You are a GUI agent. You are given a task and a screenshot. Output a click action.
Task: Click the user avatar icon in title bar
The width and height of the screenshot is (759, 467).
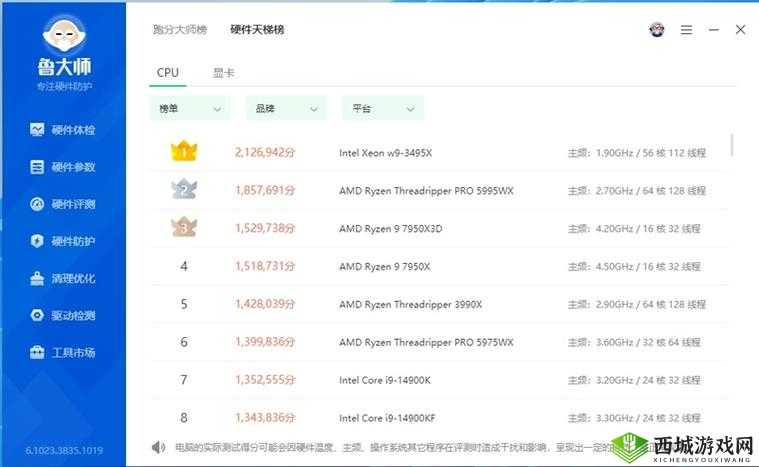tap(656, 30)
